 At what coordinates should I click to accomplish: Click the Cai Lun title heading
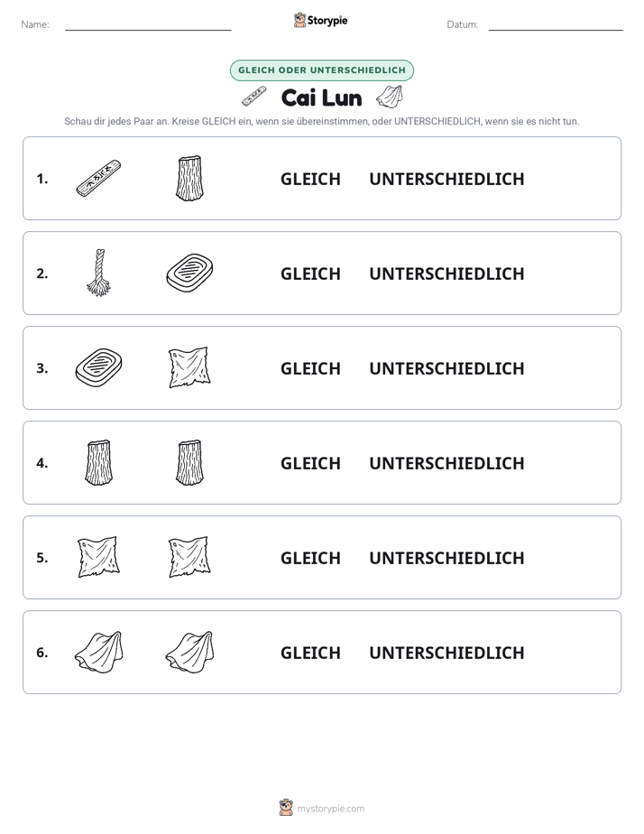pos(321,97)
